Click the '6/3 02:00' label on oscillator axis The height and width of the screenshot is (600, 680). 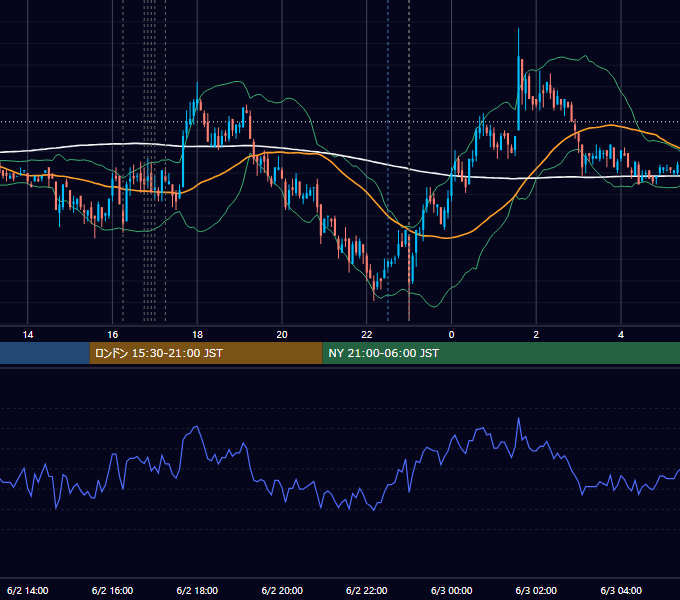[x=536, y=590]
